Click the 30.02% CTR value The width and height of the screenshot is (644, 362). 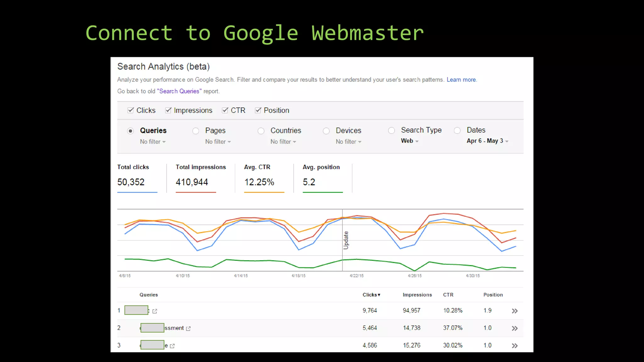[x=453, y=345]
